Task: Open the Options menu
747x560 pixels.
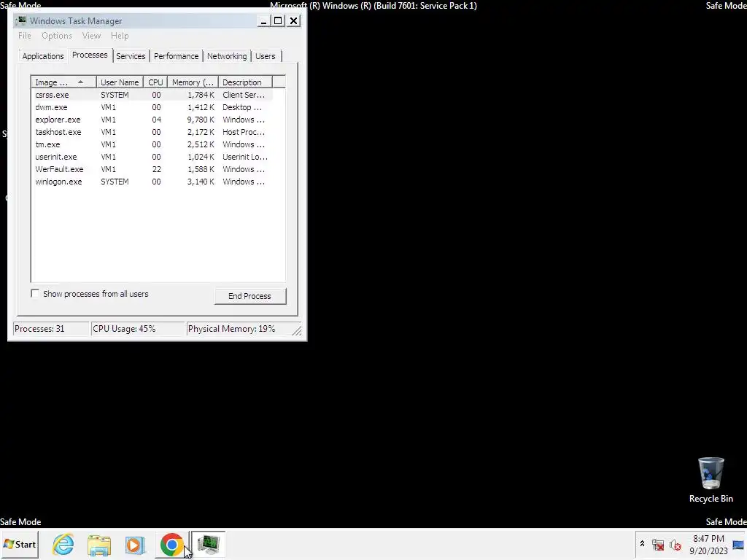Action: [57, 36]
